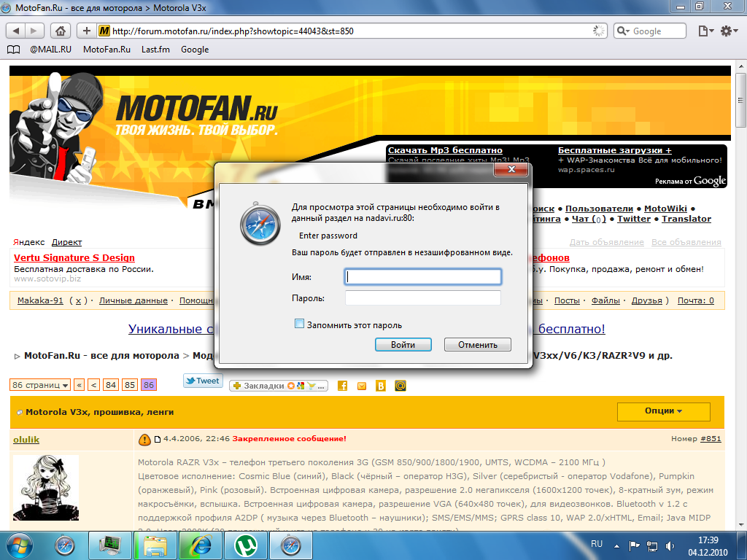Open Почта: 0 inbox link
The image size is (747, 560).
[695, 300]
